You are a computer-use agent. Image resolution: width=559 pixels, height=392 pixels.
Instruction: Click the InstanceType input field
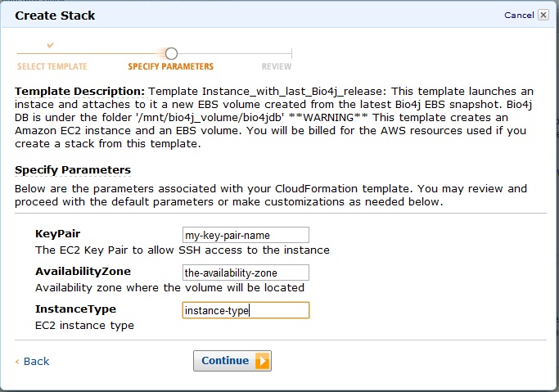246,310
